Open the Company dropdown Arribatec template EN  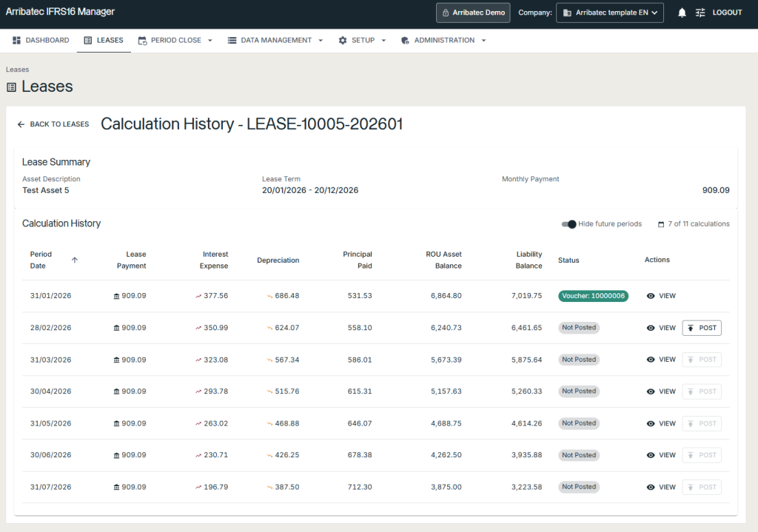[610, 13]
